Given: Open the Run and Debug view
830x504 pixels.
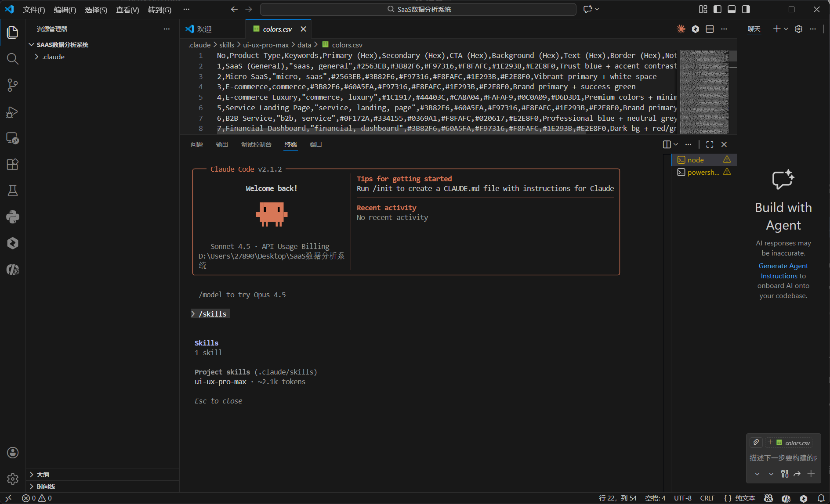Looking at the screenshot, I should coord(13,112).
